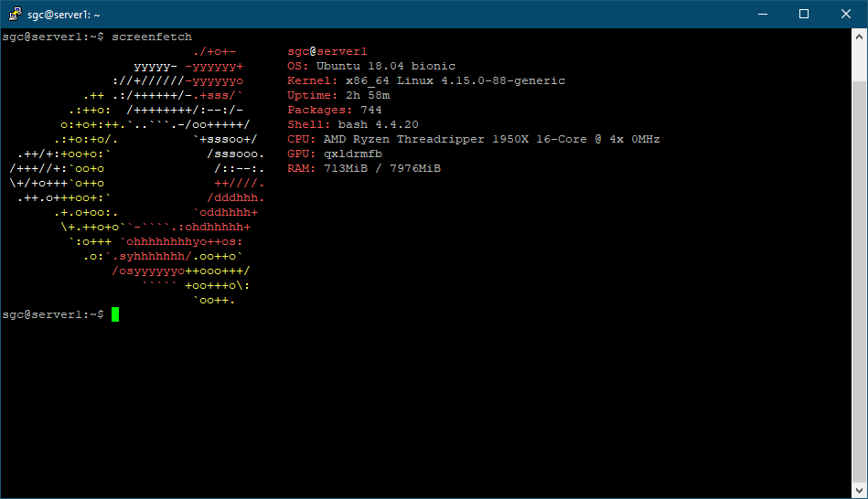Click the Ubuntu ASCII art logo

tap(136, 175)
